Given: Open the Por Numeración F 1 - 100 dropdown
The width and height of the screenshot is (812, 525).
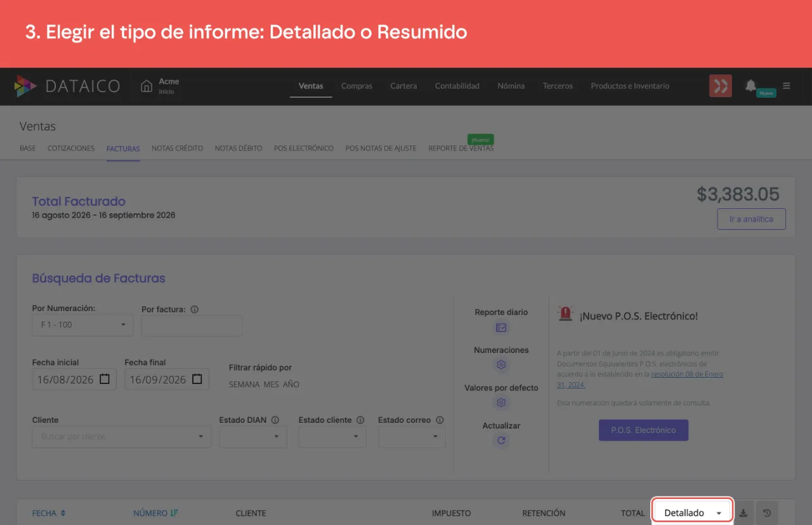Looking at the screenshot, I should coord(82,324).
